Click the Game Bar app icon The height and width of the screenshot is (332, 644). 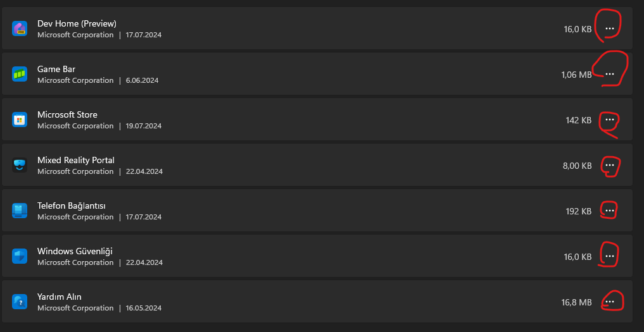pyautogui.click(x=20, y=74)
